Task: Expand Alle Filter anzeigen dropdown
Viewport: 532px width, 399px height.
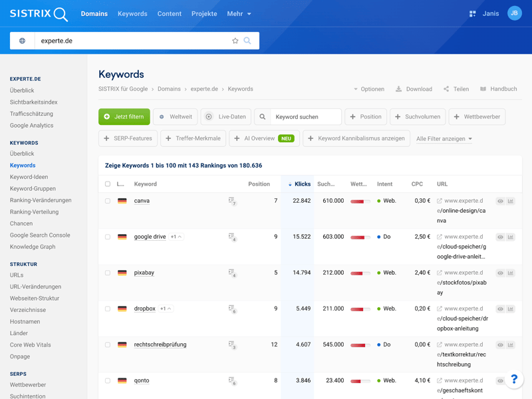Action: [x=444, y=139]
